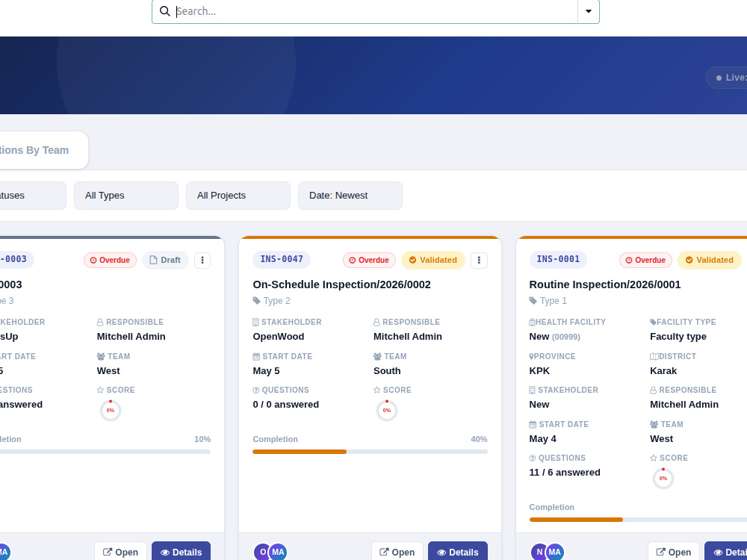Click team icon on the Draft card

click(x=101, y=357)
